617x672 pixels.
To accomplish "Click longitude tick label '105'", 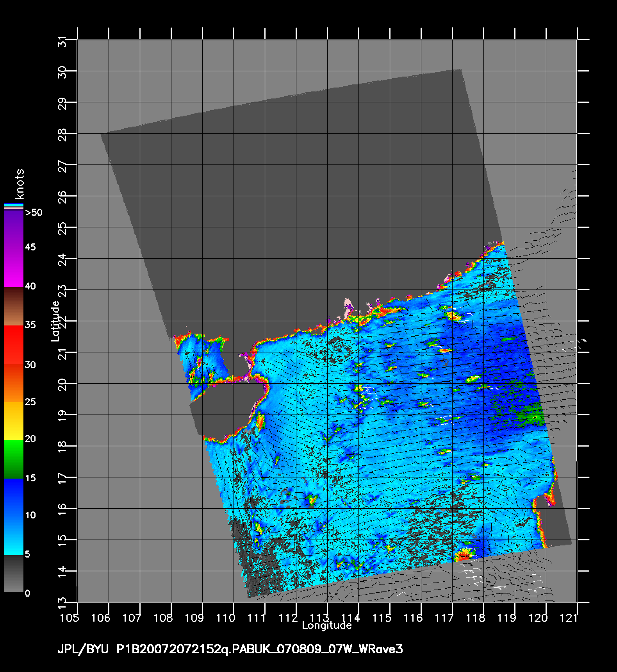I will (x=70, y=618).
